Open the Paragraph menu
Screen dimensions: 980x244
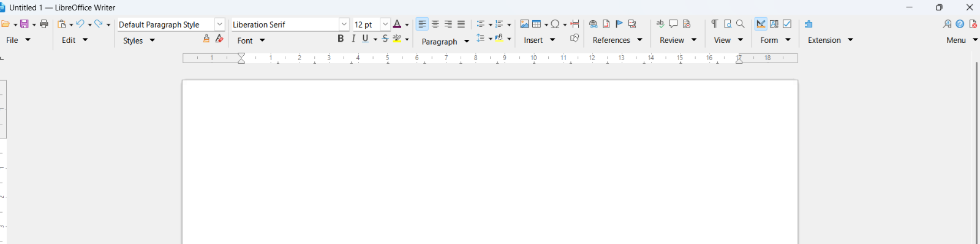pyautogui.click(x=445, y=41)
